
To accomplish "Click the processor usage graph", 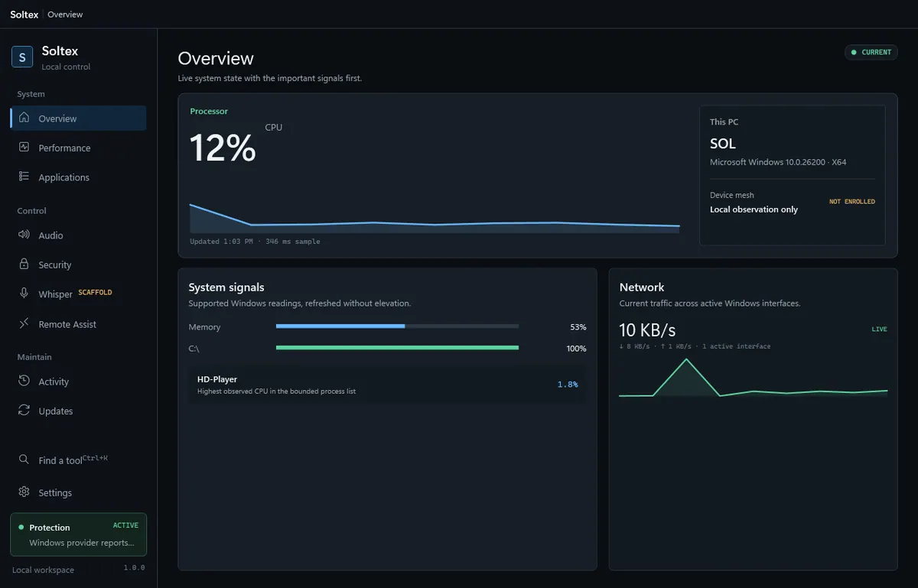I will (x=435, y=218).
